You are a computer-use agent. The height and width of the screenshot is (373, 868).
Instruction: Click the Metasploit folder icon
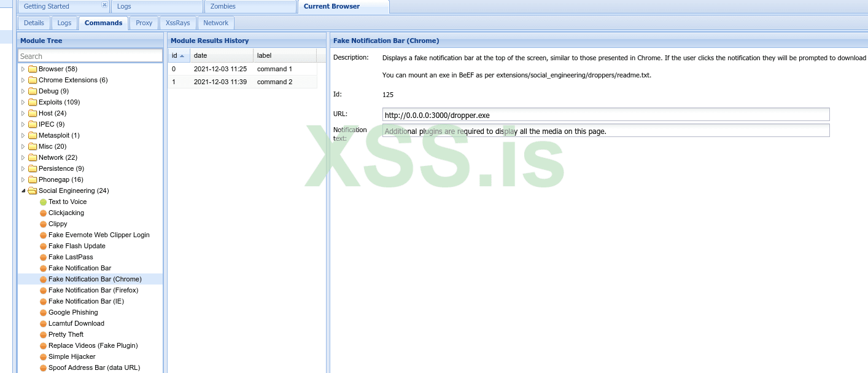33,135
